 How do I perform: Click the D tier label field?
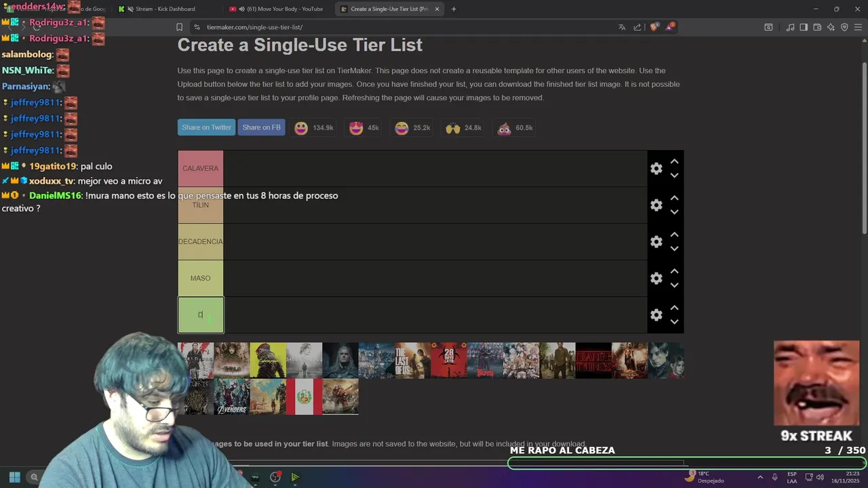point(200,315)
